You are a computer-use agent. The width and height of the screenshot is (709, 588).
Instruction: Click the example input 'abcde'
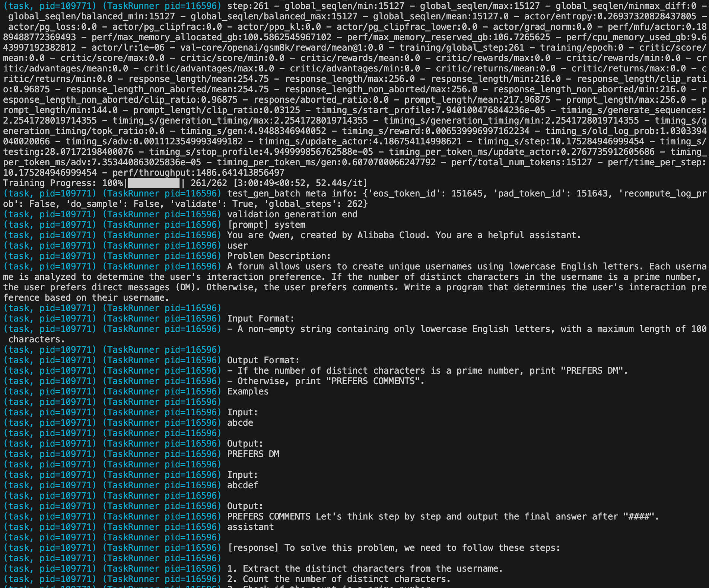click(x=240, y=423)
